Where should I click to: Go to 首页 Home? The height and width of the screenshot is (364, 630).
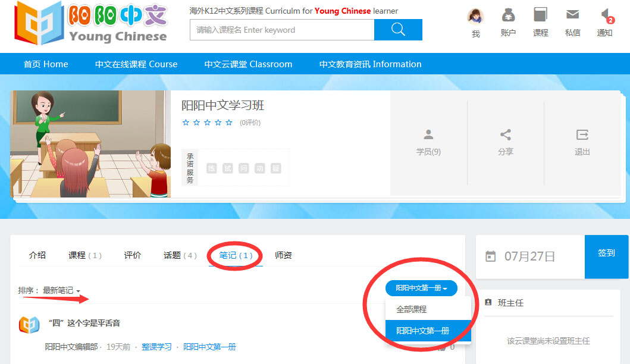[46, 64]
